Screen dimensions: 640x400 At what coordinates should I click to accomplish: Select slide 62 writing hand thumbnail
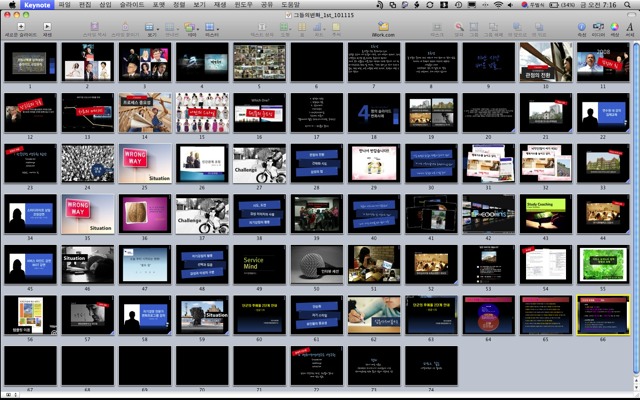[x=374, y=315]
